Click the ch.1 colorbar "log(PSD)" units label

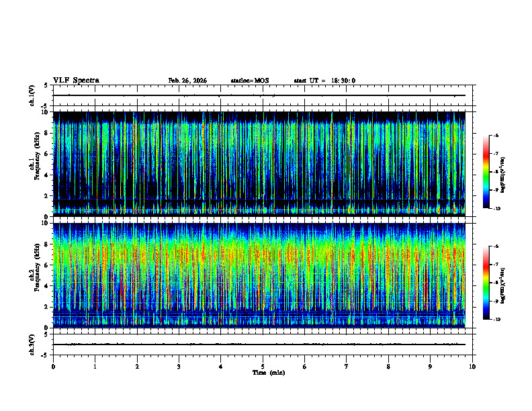coord(503,175)
